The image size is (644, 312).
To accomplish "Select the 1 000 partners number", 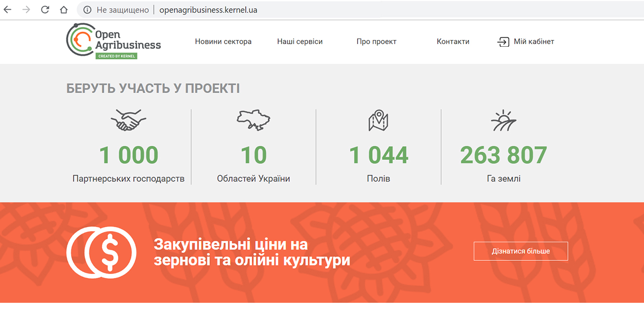I will coord(129,156).
